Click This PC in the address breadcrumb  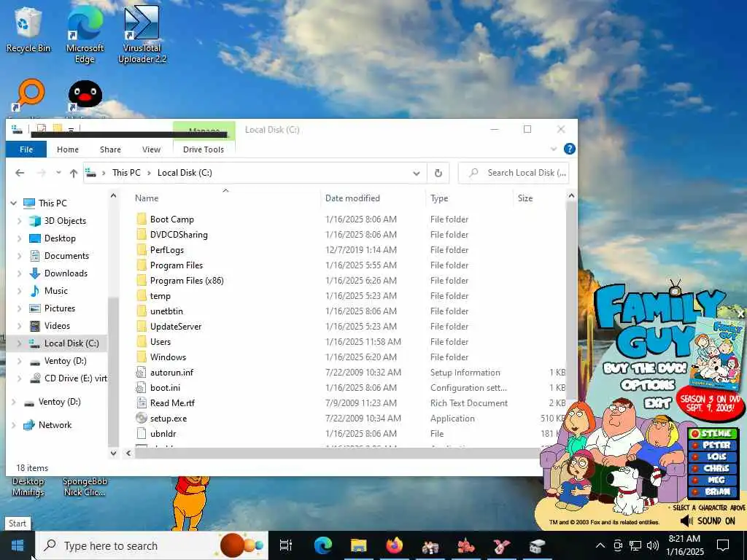coord(126,173)
